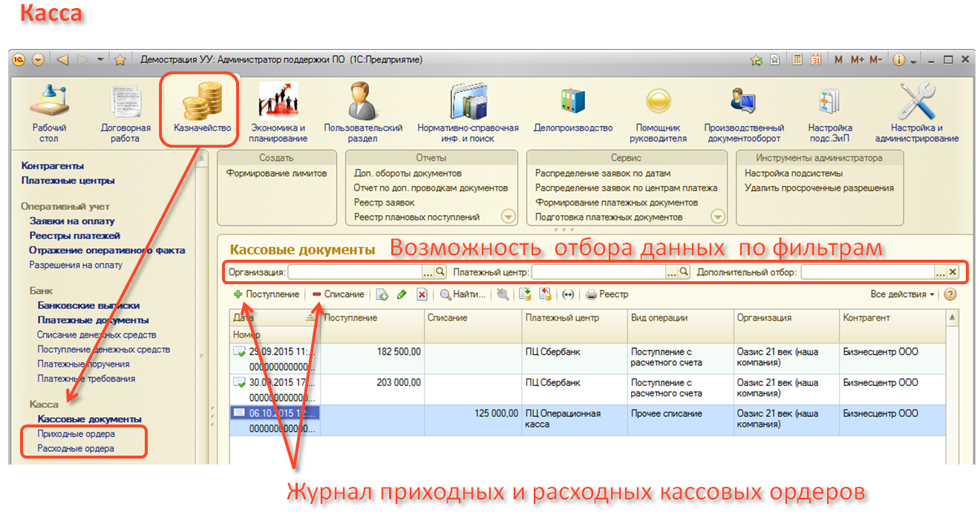Click the copy document icon in toolbar

[382, 295]
